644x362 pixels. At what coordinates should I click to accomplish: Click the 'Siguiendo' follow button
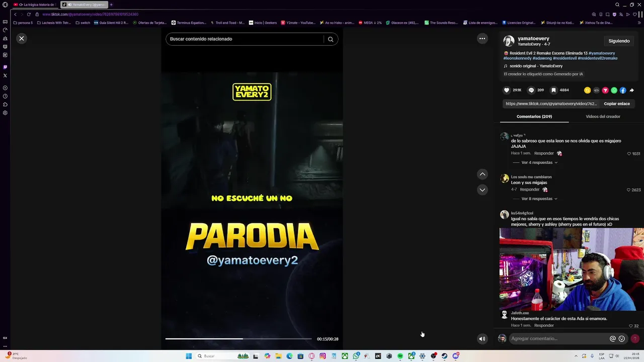[x=619, y=41]
